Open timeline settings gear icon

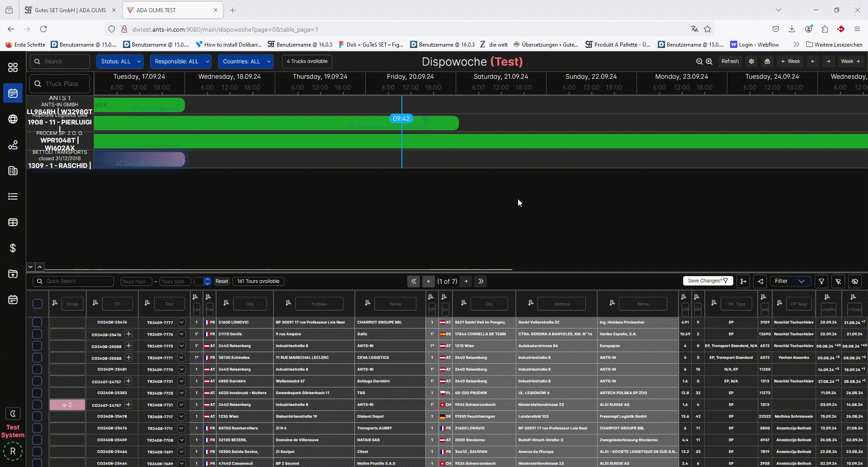pyautogui.click(x=751, y=62)
